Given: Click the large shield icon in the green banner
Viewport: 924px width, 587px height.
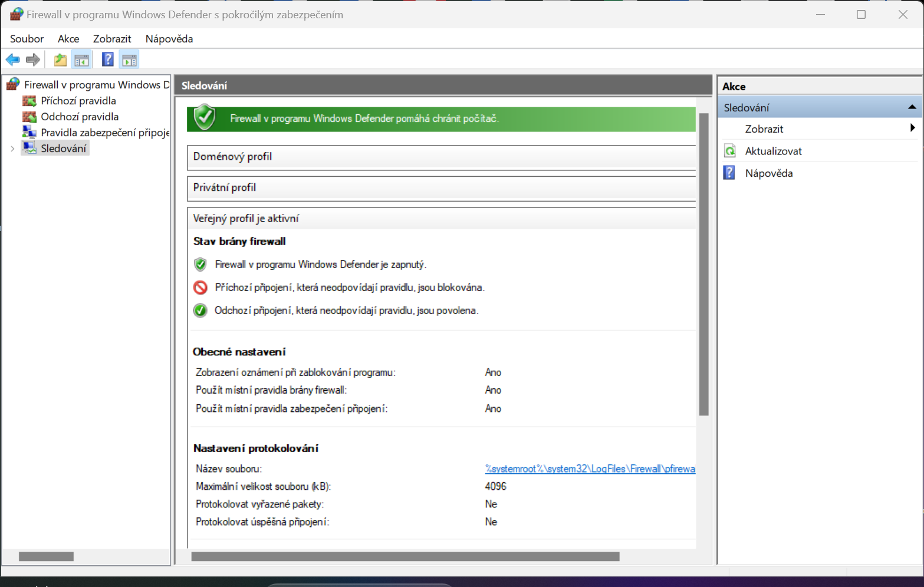Looking at the screenshot, I should 205,117.
